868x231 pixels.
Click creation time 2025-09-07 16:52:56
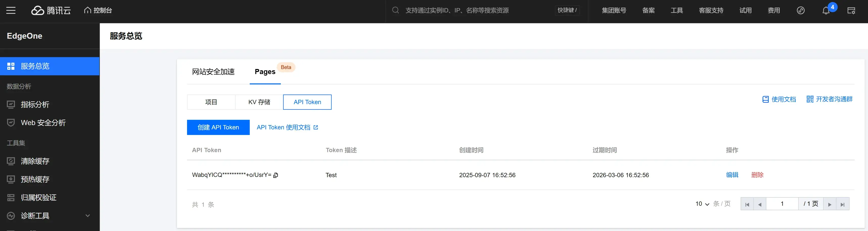[487, 175]
